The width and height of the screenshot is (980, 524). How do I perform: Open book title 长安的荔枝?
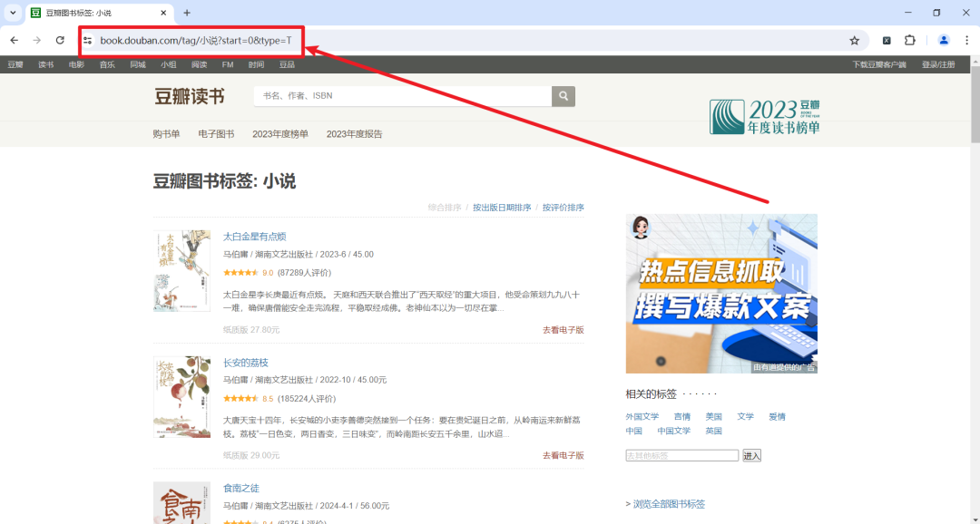246,363
